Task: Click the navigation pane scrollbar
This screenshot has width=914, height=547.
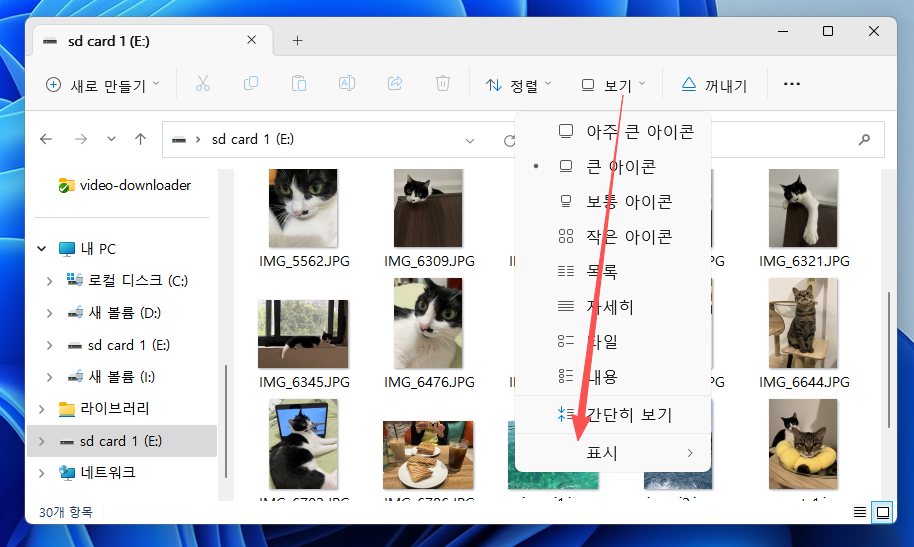Action: [226, 422]
